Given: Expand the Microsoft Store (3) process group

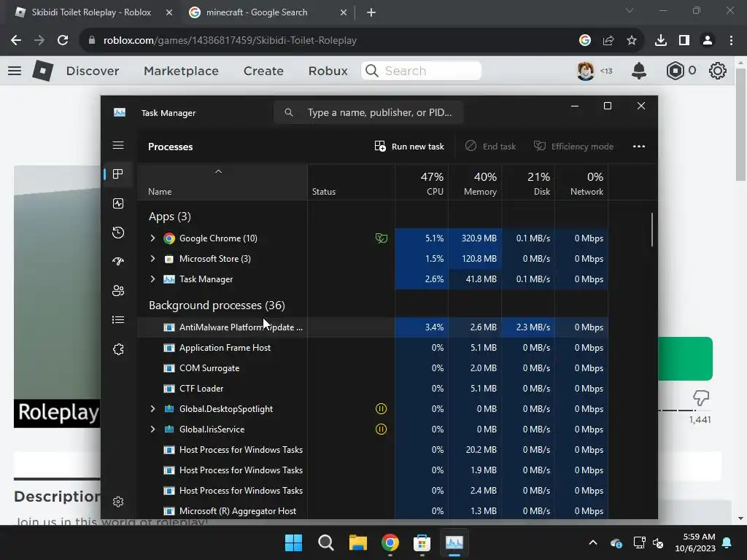Looking at the screenshot, I should [x=152, y=259].
